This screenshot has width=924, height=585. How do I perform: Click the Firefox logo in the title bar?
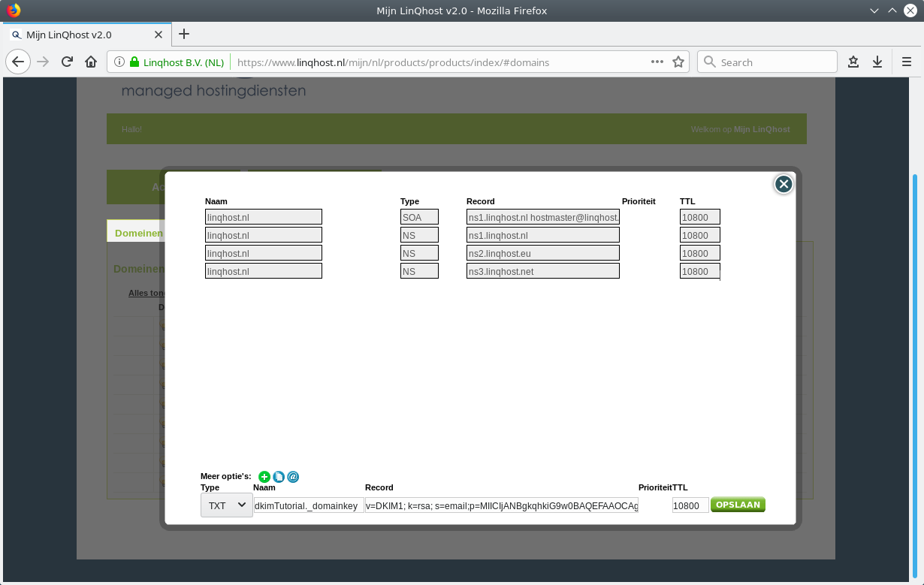(x=14, y=11)
